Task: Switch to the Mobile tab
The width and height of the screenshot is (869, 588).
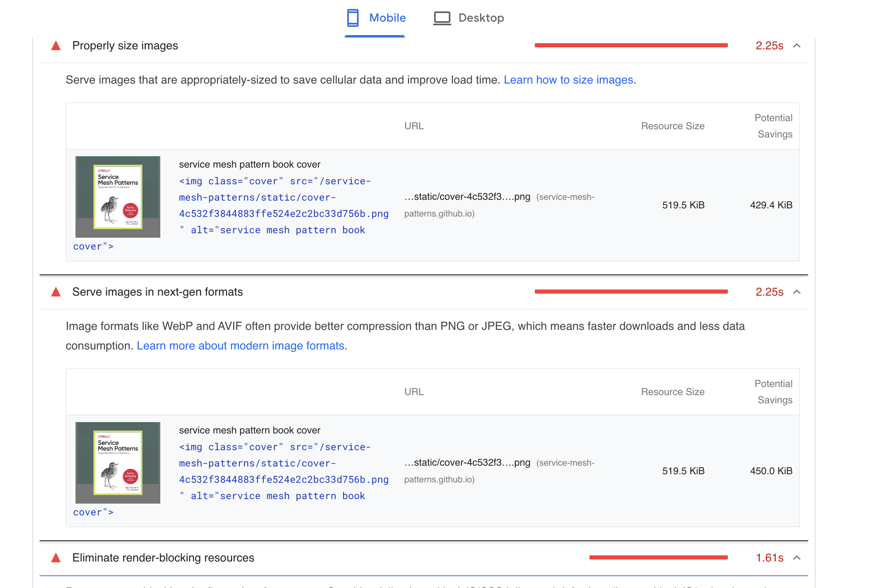Action: click(x=386, y=18)
